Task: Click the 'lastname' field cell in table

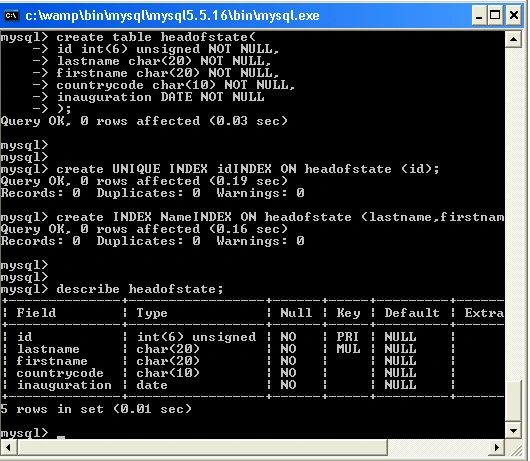Action: [48, 349]
